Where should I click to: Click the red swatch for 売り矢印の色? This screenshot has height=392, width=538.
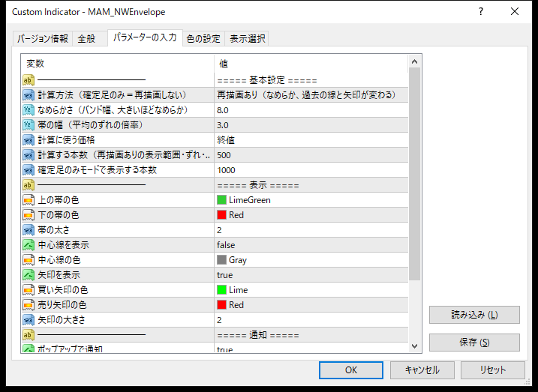coord(221,305)
